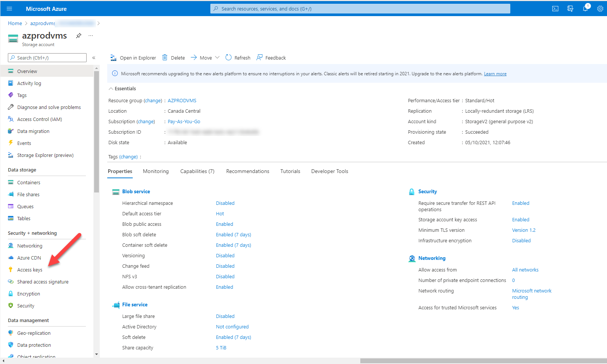Click the Refresh icon in toolbar
The width and height of the screenshot is (607, 364).
point(228,58)
